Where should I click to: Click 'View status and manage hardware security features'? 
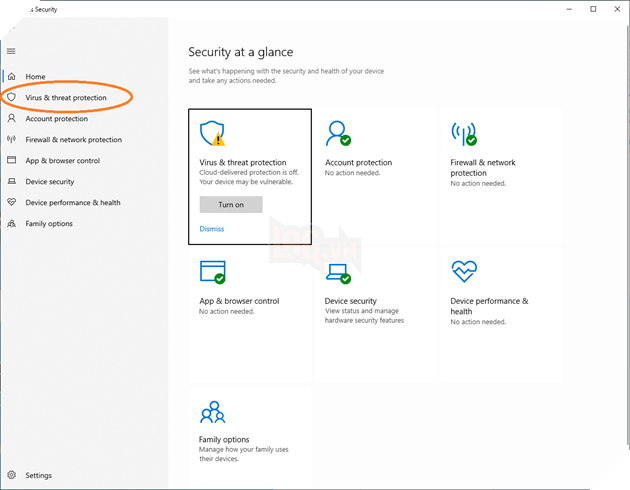pyautogui.click(x=364, y=316)
